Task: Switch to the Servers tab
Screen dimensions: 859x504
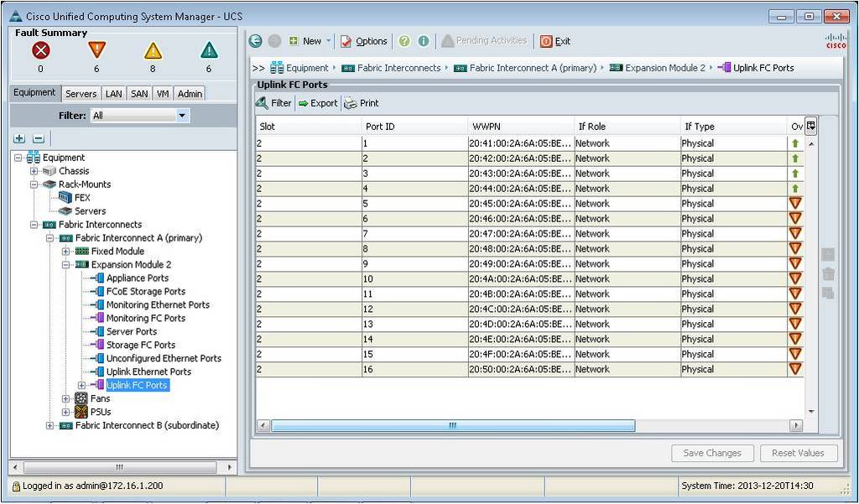Action: pos(81,94)
